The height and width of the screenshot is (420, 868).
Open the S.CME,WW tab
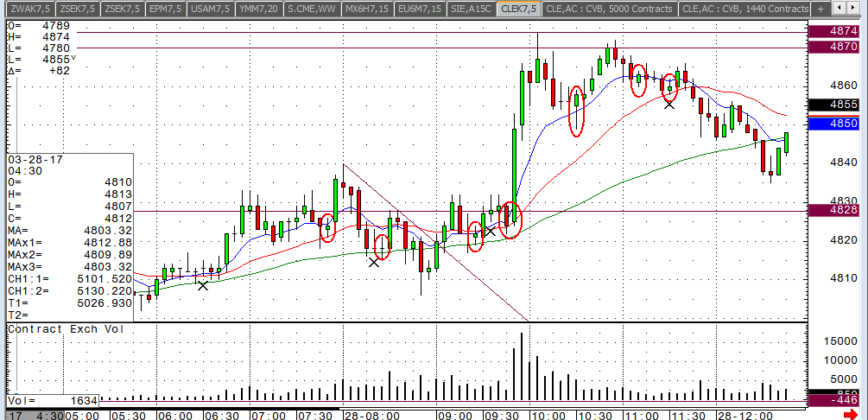[312, 9]
